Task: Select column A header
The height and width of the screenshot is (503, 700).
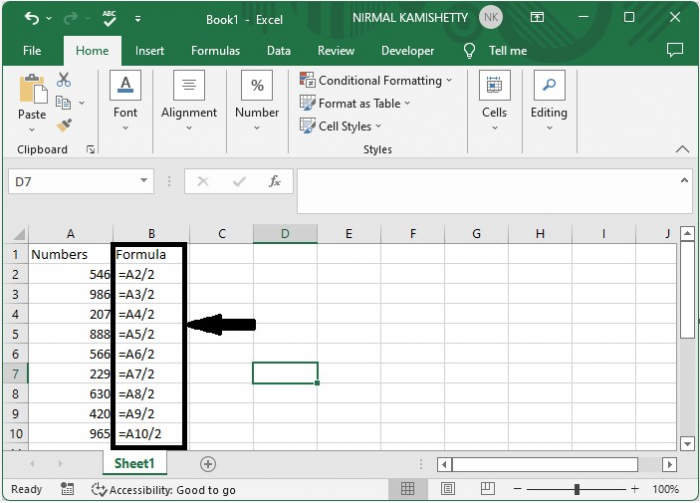Action: tap(71, 234)
